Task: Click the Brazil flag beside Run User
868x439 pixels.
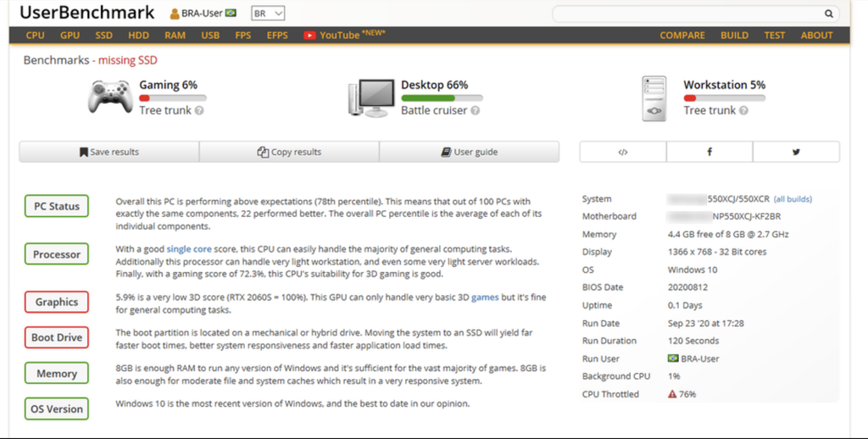Action: click(673, 358)
